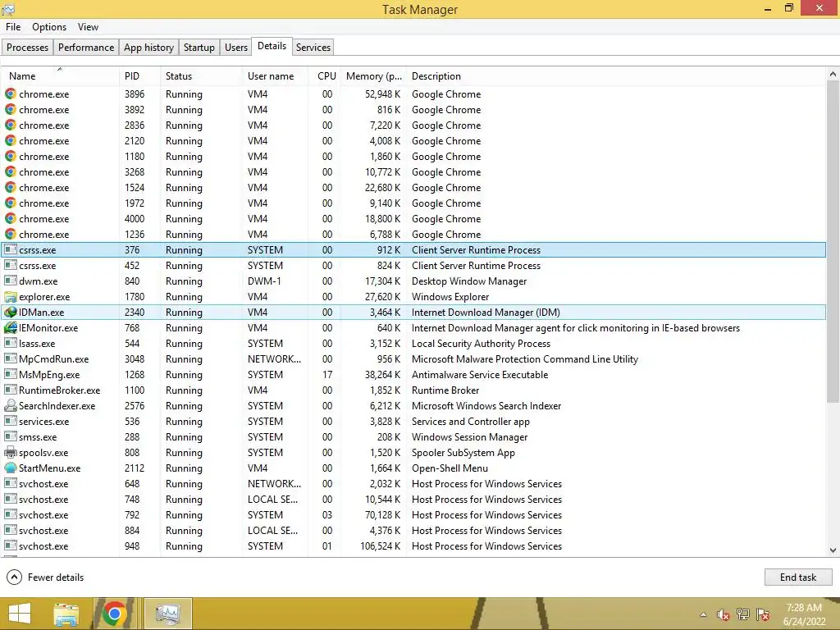Click the End task button
Image resolution: width=840 pixels, height=630 pixels.
[797, 577]
